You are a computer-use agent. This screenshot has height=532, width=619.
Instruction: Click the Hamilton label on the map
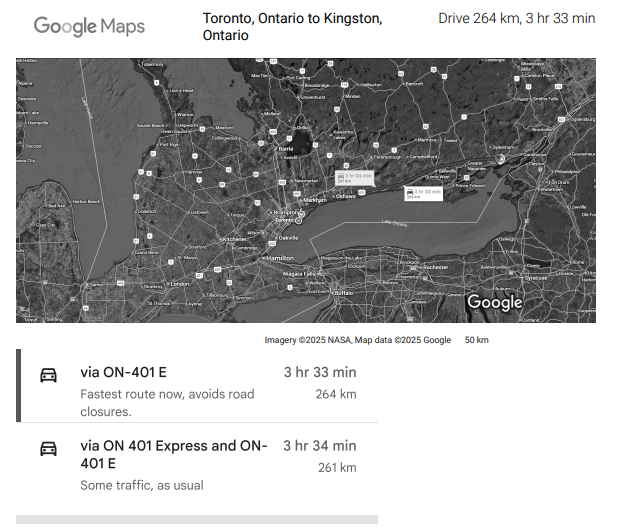[280, 258]
